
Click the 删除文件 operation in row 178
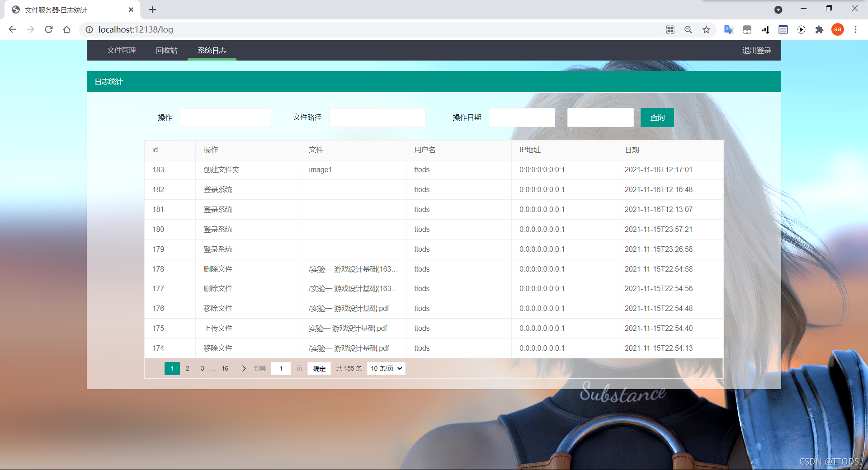point(218,269)
